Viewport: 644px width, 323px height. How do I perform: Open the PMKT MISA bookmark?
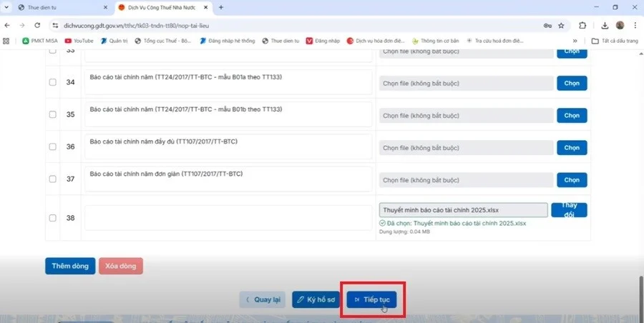pos(42,41)
